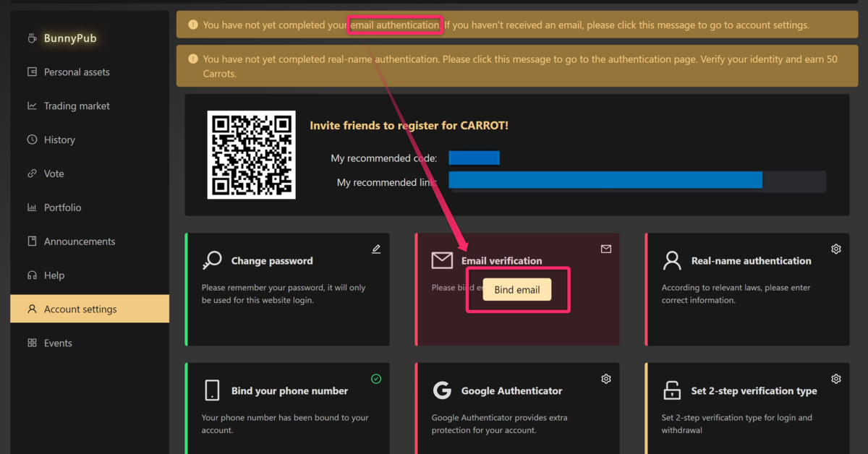Click 'According to relevant laws' description text
868x454 pixels.
[x=736, y=294]
